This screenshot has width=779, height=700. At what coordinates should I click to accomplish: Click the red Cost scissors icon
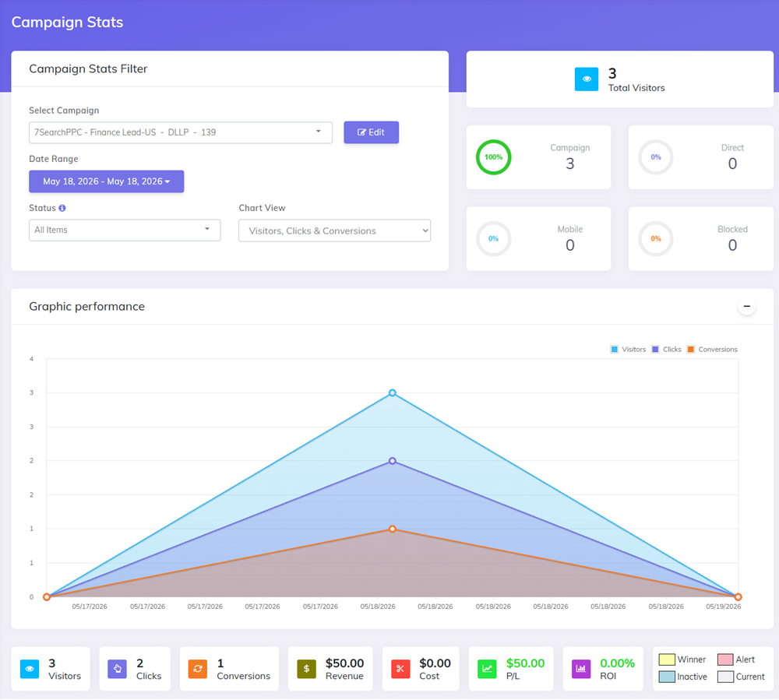click(x=400, y=669)
